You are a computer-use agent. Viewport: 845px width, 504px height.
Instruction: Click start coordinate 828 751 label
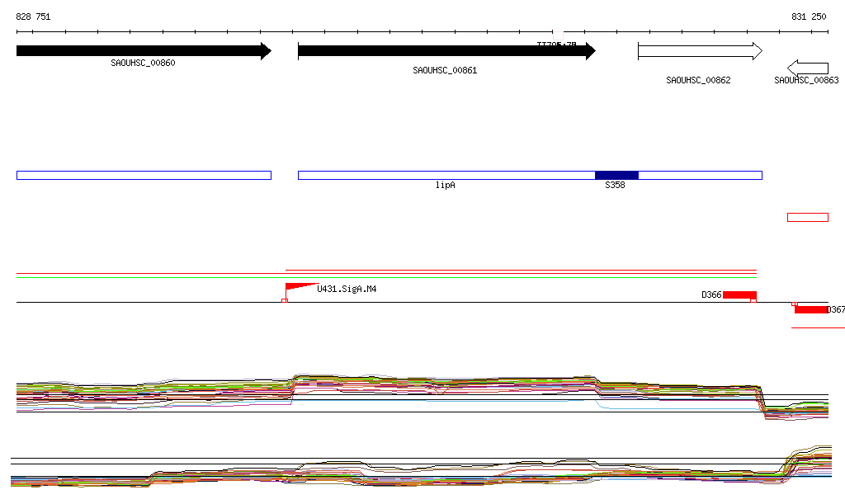(x=33, y=16)
